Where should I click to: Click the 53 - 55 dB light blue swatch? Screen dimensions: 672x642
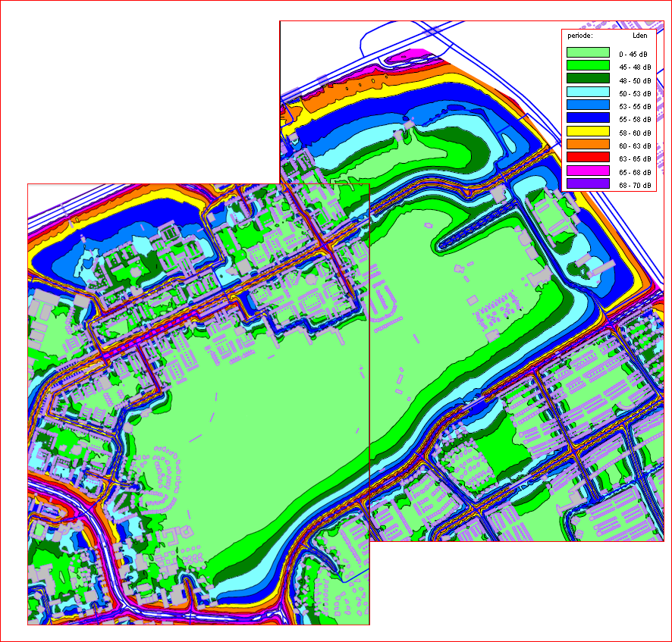588,105
